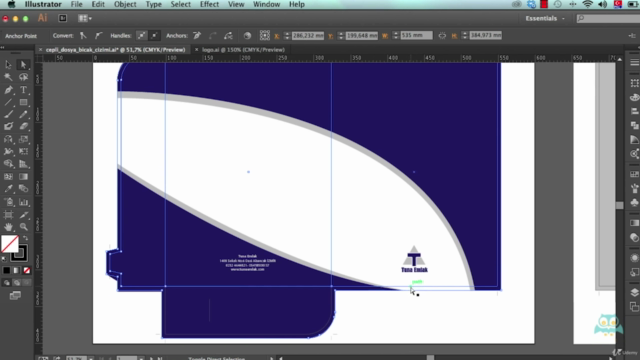Set fill to None (red slash button)
This screenshot has height=360, width=640.
27,270
